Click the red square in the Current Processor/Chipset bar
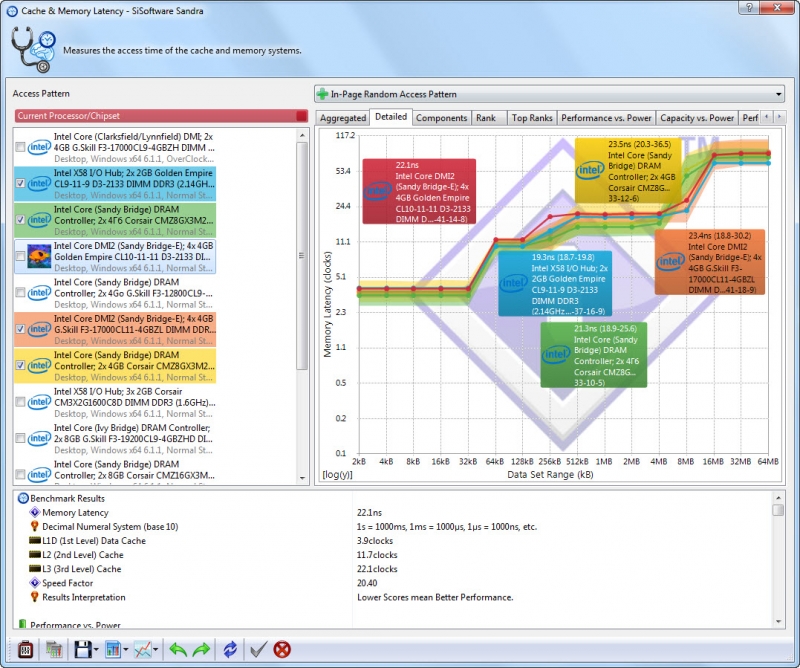800x668 pixels. (x=302, y=116)
